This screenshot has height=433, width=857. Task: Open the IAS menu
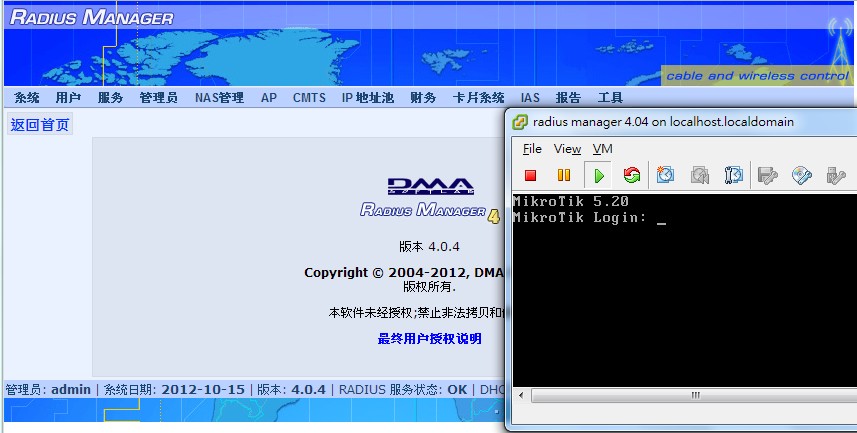coord(530,98)
